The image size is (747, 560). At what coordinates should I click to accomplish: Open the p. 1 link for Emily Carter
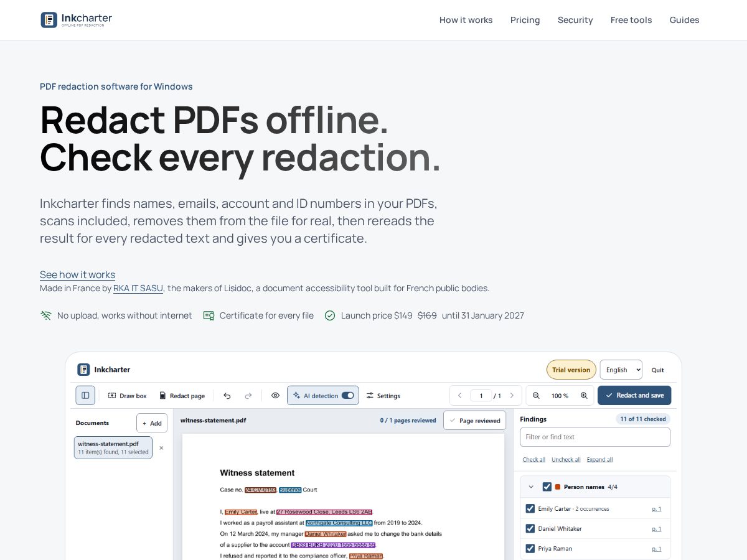(x=657, y=508)
